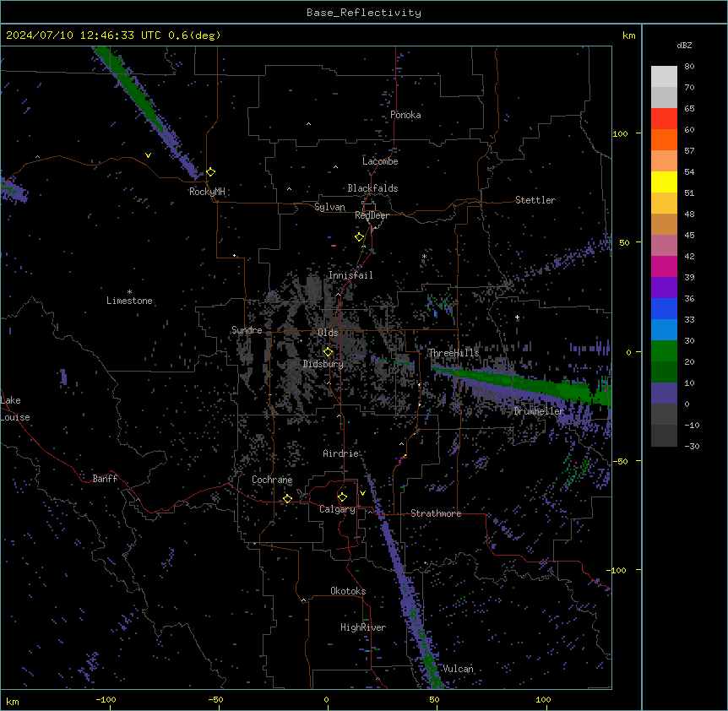Select the Sundre label
728x711 pixels.
click(x=247, y=330)
